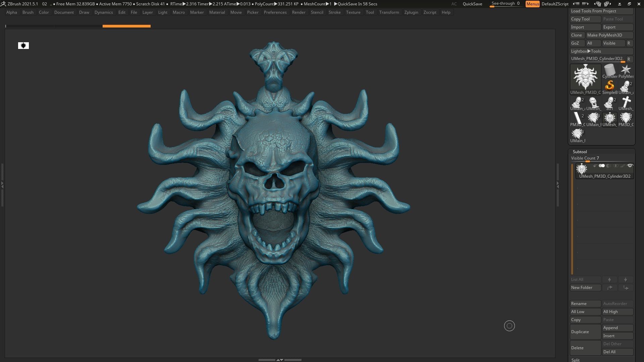Move subtool to bottom with curved arrow
The image size is (644, 362).
(x=626, y=288)
